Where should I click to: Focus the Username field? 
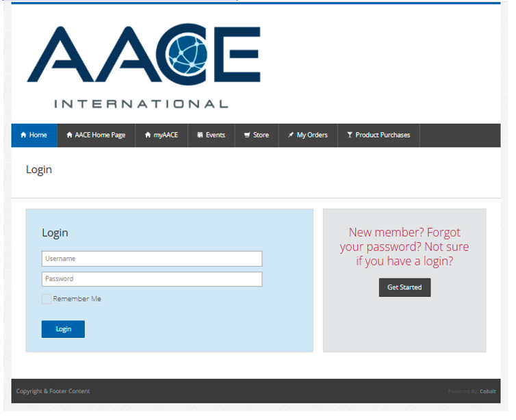pos(152,259)
